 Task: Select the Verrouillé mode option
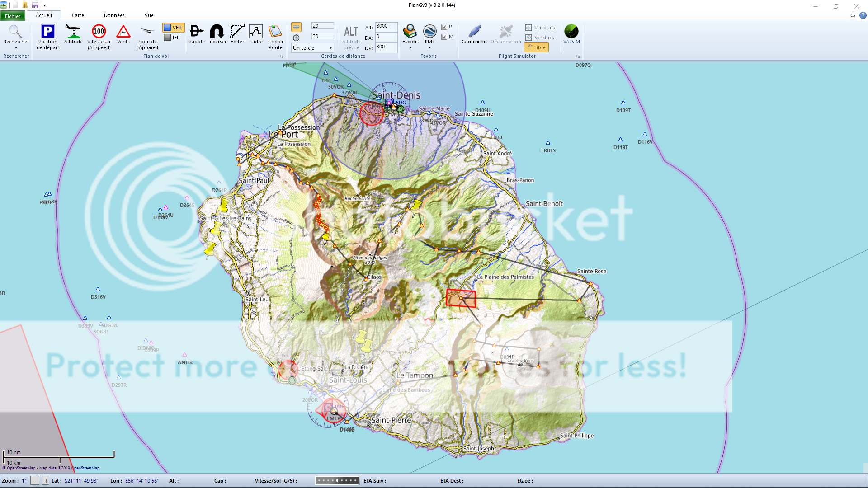pos(541,28)
